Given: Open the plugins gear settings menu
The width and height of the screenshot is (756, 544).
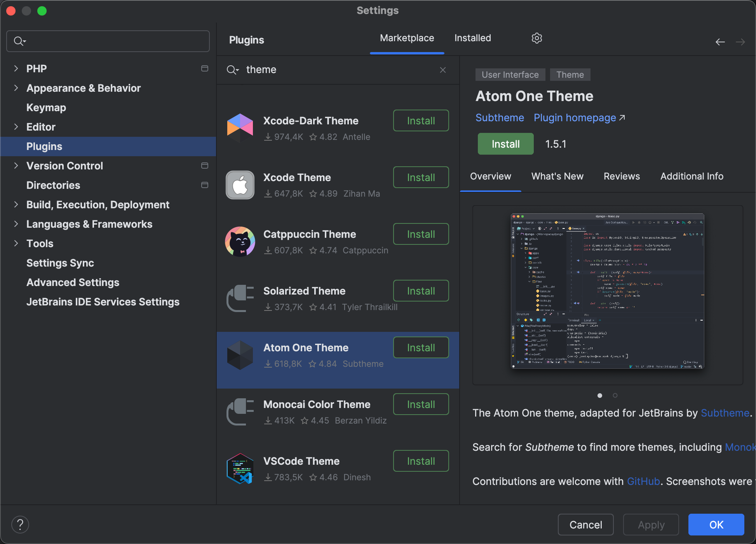Looking at the screenshot, I should [x=537, y=38].
